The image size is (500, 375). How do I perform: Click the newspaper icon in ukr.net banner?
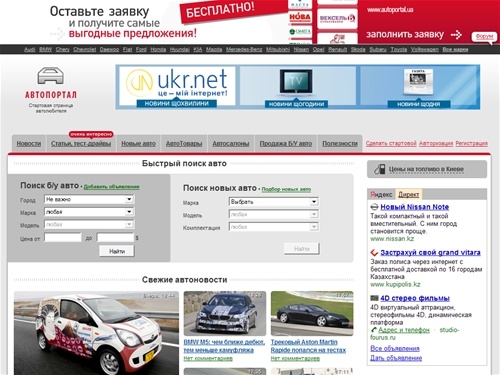tap(418, 82)
